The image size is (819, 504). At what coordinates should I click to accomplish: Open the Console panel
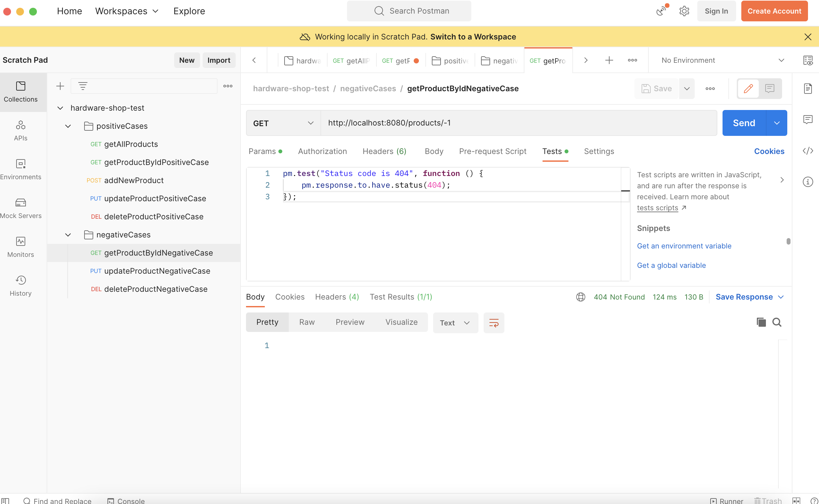[126, 501]
